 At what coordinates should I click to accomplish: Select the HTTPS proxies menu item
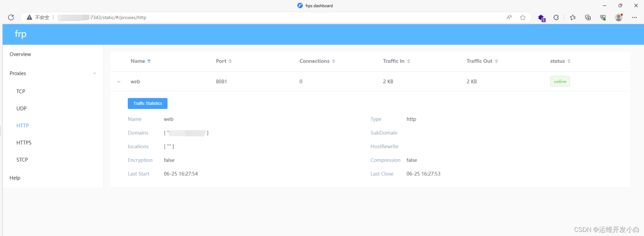click(x=24, y=143)
